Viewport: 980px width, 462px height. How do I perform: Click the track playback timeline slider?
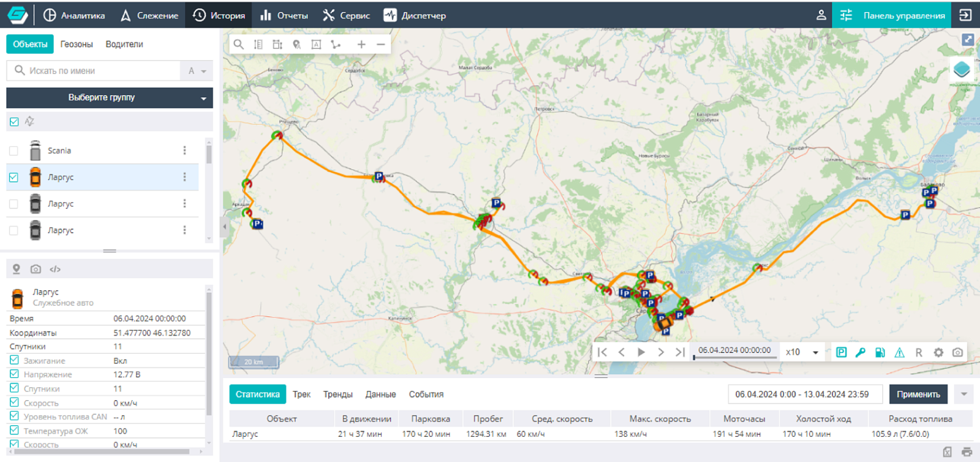(x=735, y=357)
